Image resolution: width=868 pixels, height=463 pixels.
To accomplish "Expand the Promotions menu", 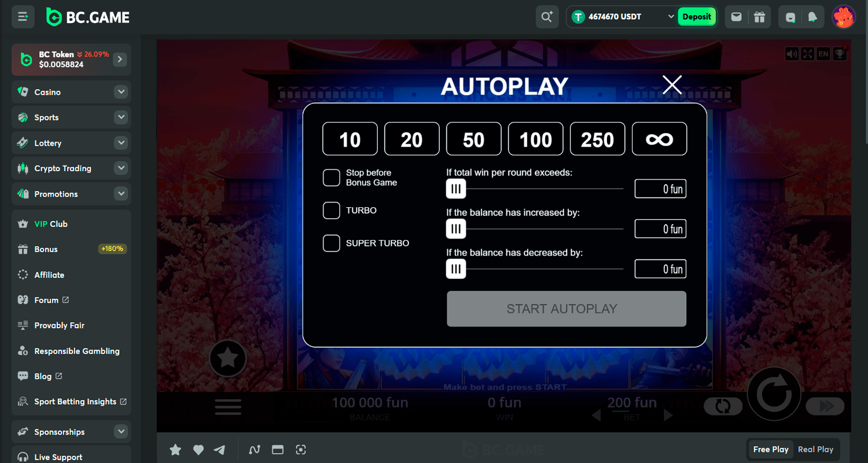I will (x=121, y=194).
